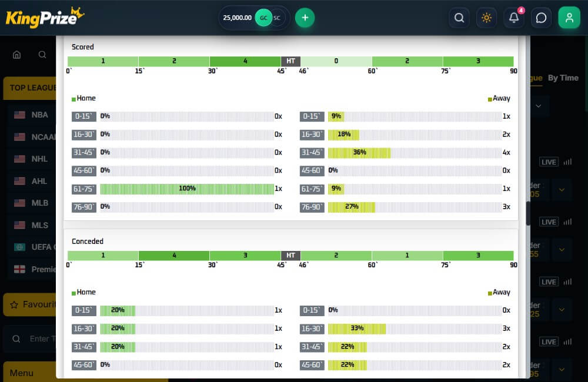This screenshot has height=382, width=588.
Task: Click the live stats bars icon beside LIVE
Action: pos(567,162)
